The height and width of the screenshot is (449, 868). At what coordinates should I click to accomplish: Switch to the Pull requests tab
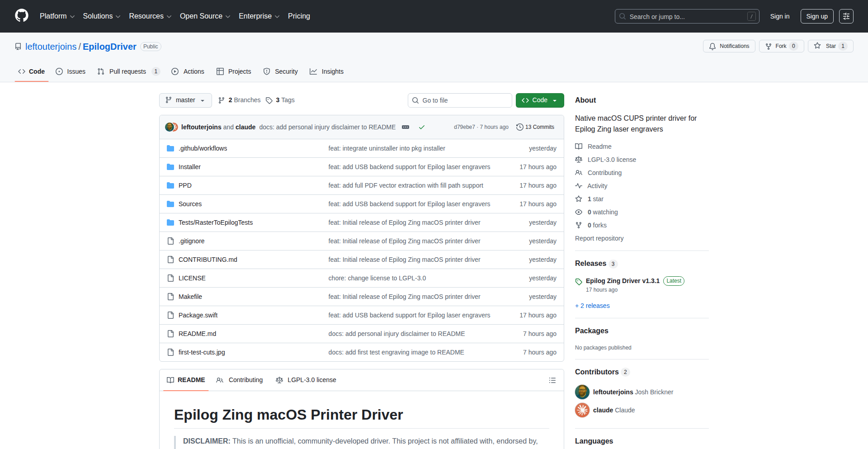tap(128, 71)
